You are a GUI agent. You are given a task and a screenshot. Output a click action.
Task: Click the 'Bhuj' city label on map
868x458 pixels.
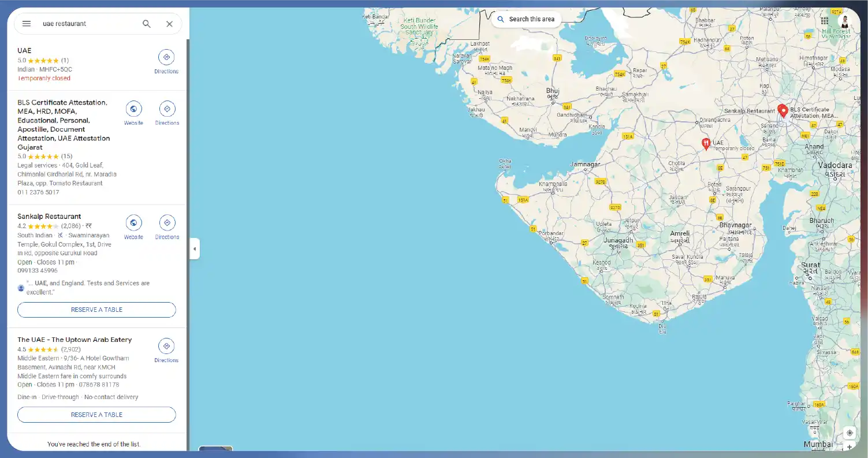[x=553, y=91]
